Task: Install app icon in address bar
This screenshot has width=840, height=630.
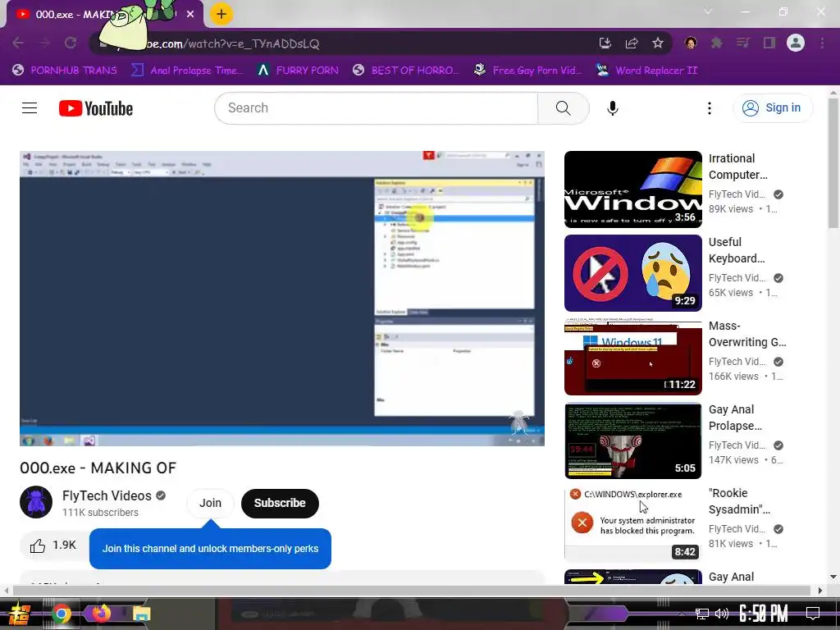Action: (605, 43)
